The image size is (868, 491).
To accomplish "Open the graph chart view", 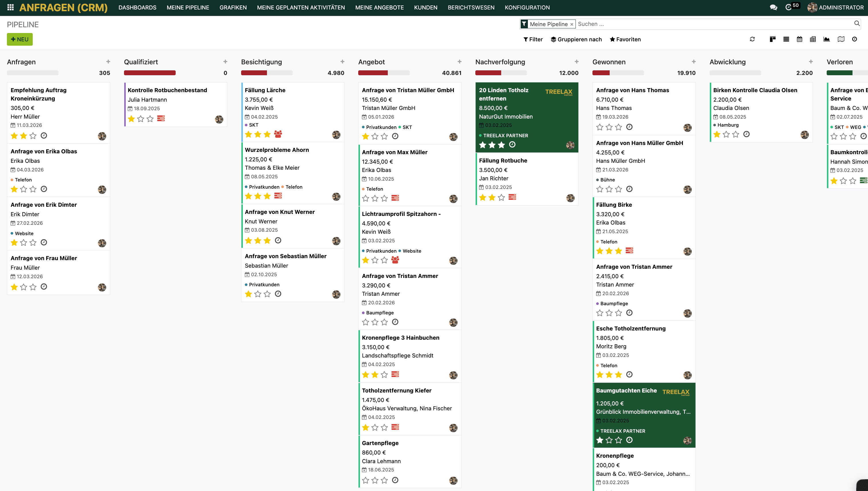I will coord(827,39).
